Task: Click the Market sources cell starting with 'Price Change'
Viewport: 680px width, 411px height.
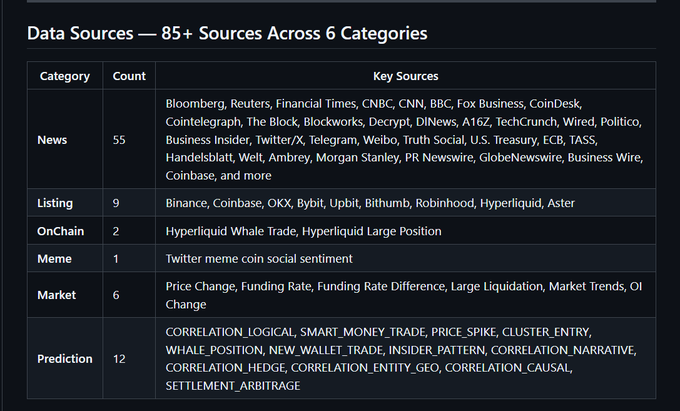Action: click(405, 295)
